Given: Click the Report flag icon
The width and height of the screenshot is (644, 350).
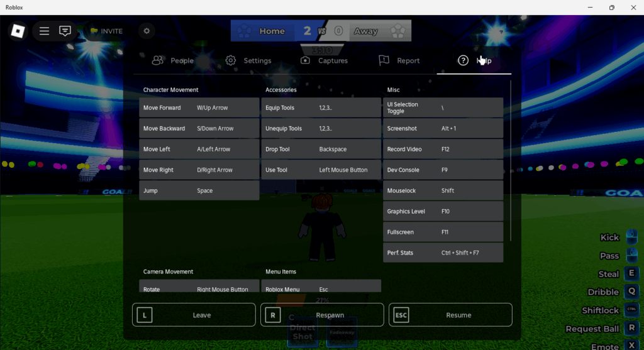Looking at the screenshot, I should 384,60.
